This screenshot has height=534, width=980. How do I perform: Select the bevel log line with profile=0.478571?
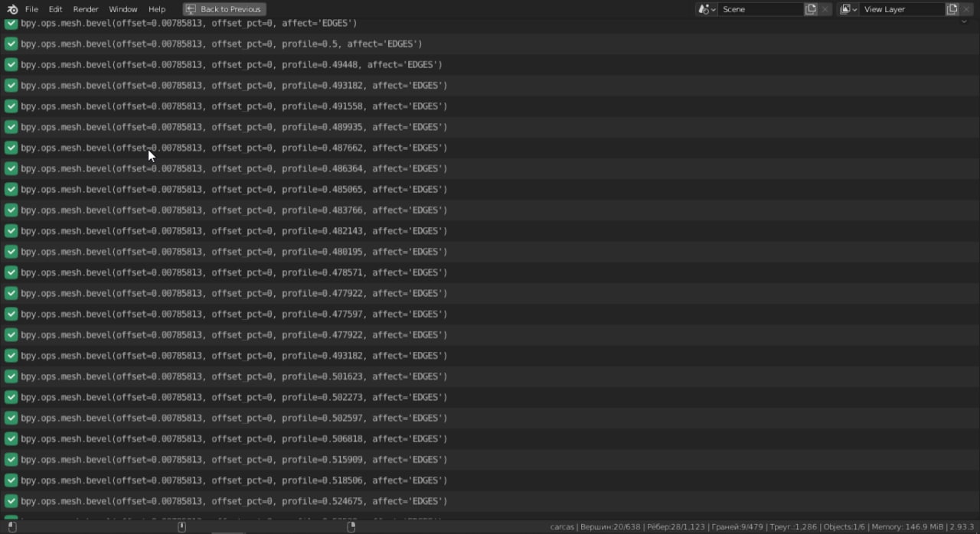tap(234, 272)
